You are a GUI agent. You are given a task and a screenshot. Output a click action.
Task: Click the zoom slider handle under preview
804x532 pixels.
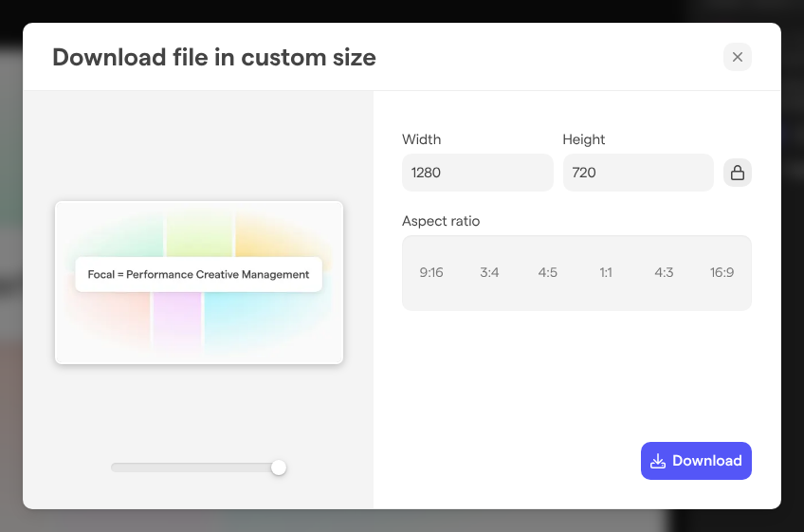click(x=279, y=468)
